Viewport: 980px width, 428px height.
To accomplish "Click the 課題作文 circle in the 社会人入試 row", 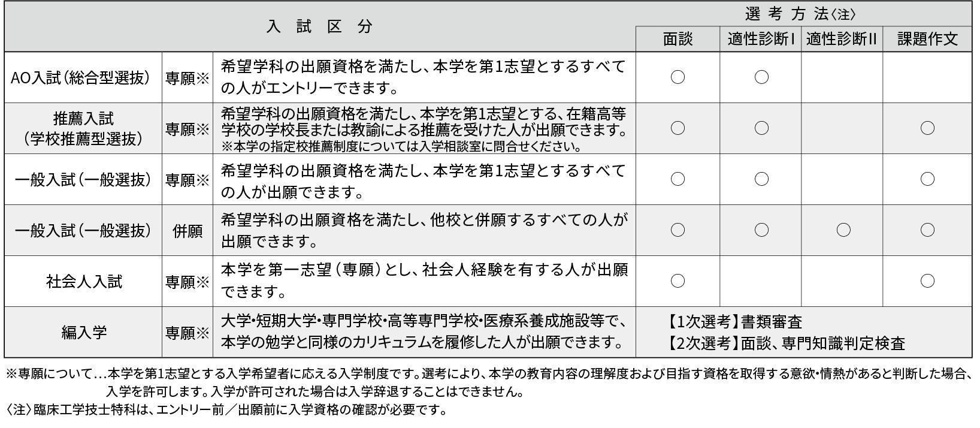I will tap(927, 281).
